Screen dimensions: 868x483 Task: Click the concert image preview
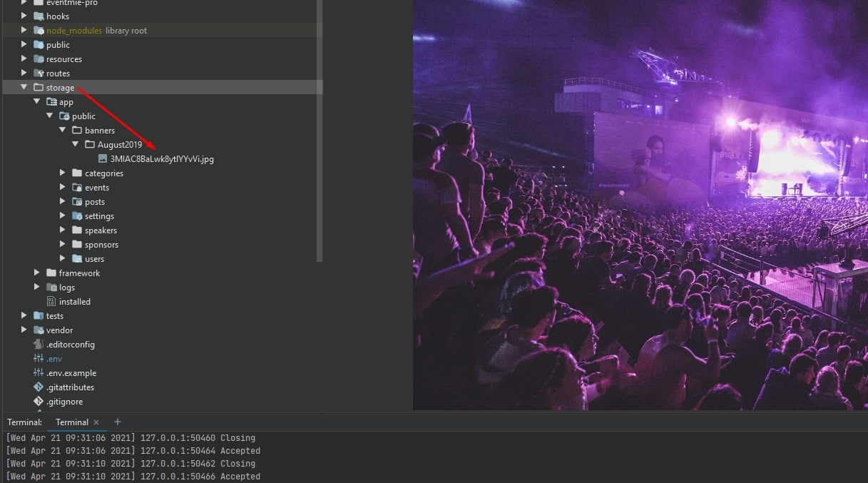(x=640, y=205)
